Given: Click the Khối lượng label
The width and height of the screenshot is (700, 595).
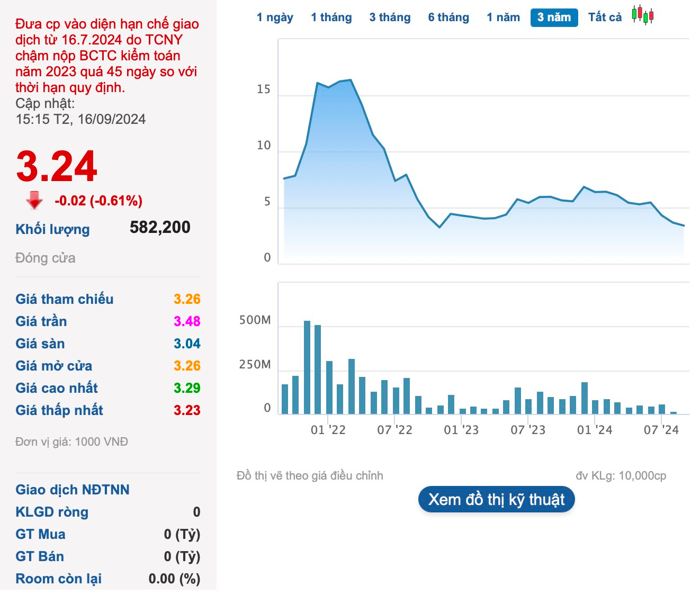Looking at the screenshot, I should [x=52, y=229].
